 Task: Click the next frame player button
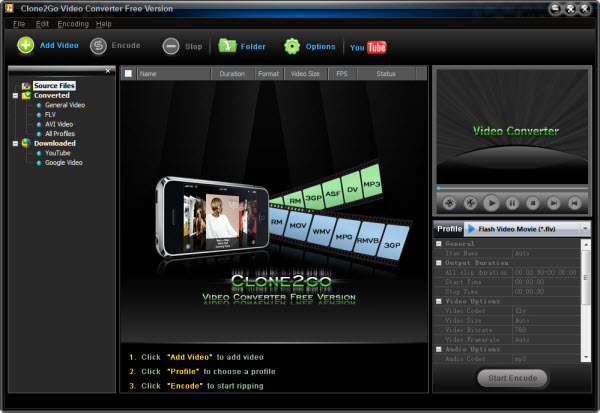553,203
